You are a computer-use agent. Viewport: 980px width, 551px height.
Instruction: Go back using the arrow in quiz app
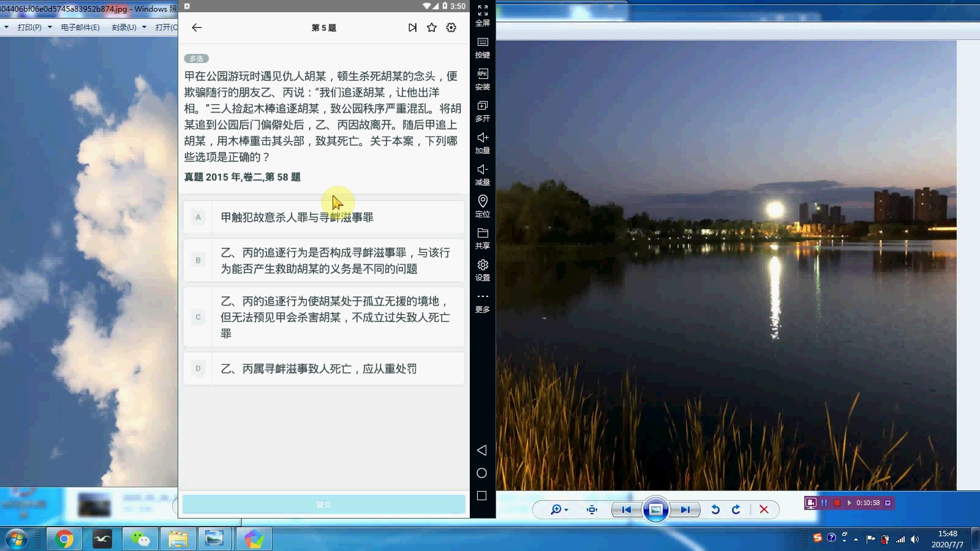[197, 28]
